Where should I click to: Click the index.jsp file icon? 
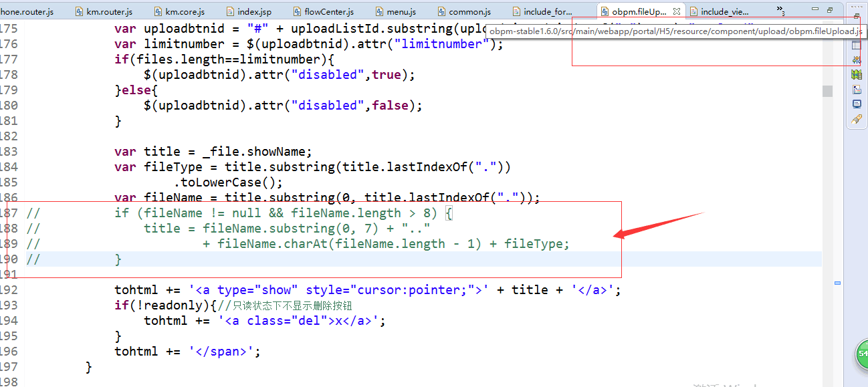(x=231, y=11)
